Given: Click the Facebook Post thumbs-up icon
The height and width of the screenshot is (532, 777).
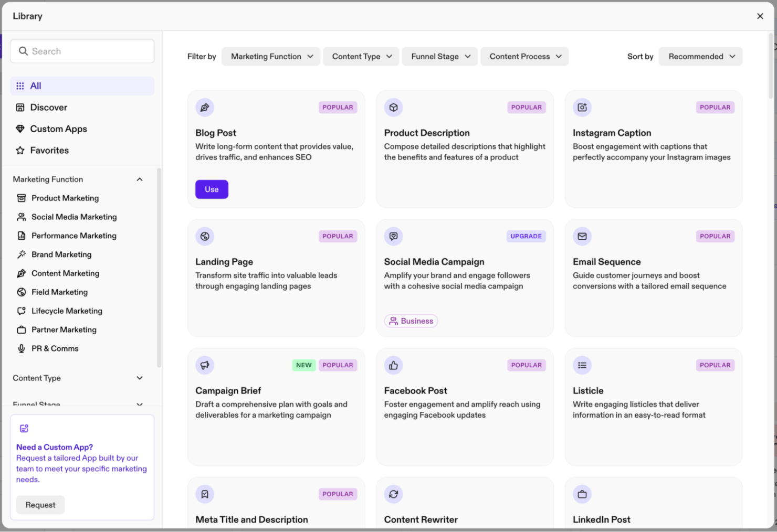Looking at the screenshot, I should 393,365.
